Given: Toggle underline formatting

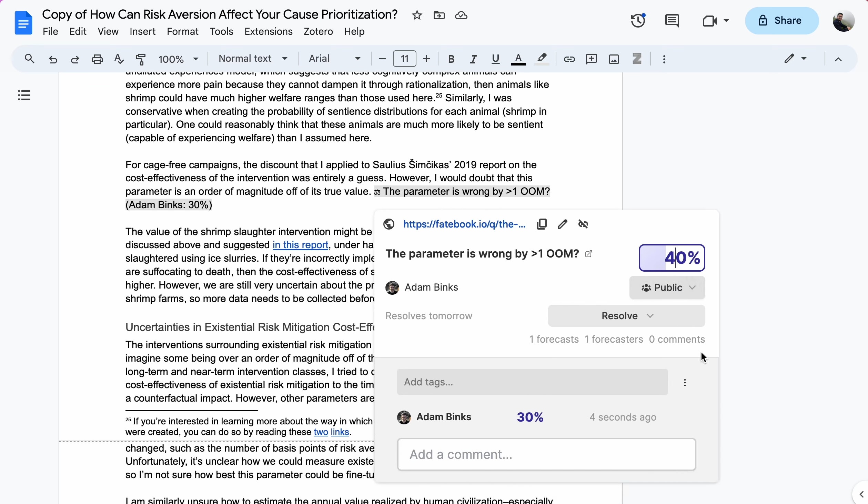Looking at the screenshot, I should (495, 59).
